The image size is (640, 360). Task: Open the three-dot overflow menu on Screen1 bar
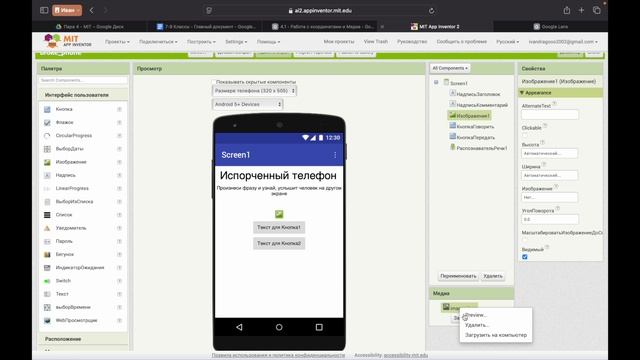click(x=335, y=155)
